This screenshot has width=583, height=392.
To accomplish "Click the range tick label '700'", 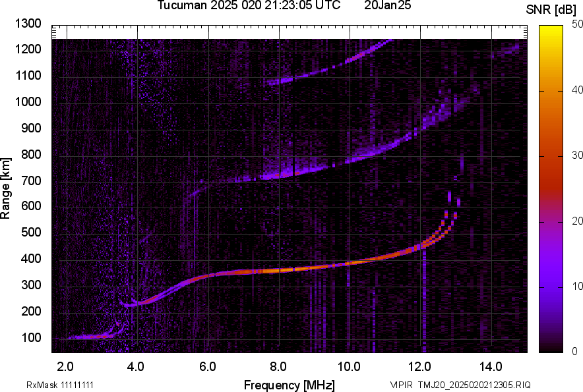I will (31, 181).
